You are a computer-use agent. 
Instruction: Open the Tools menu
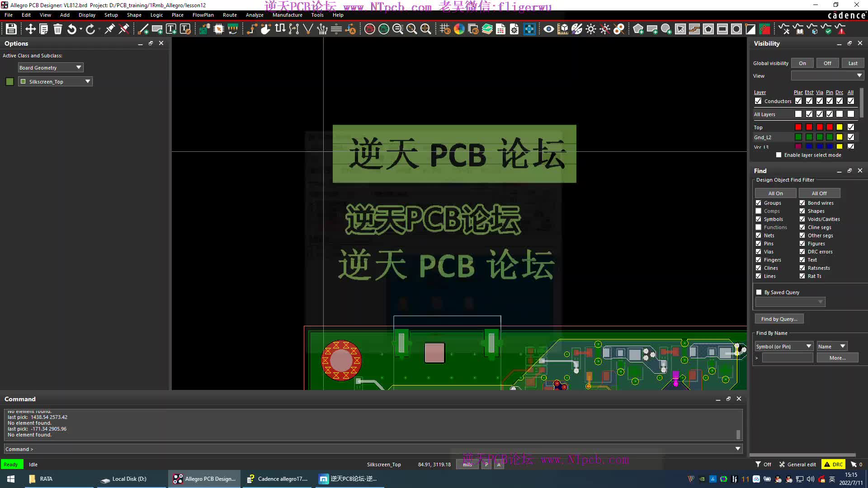(317, 15)
